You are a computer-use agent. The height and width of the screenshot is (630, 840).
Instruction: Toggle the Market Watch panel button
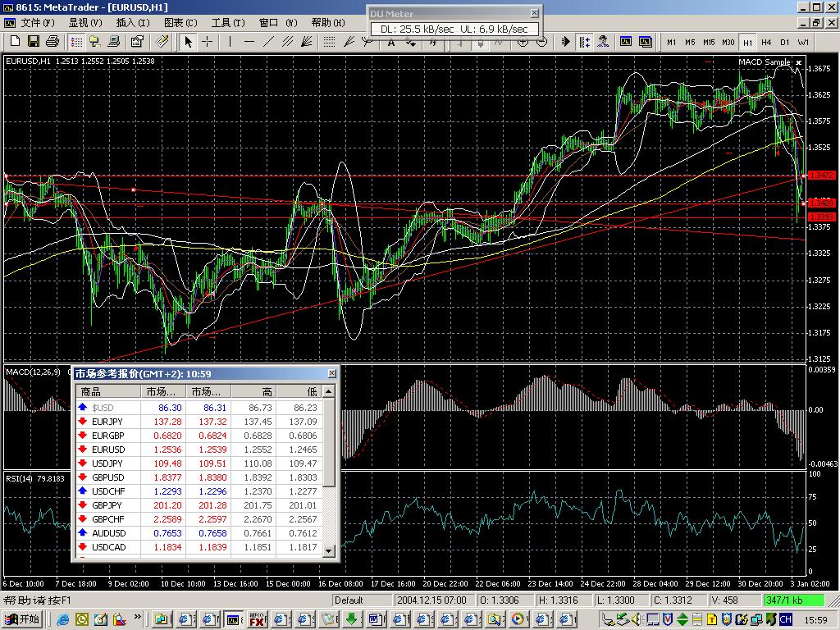pyautogui.click(x=76, y=42)
